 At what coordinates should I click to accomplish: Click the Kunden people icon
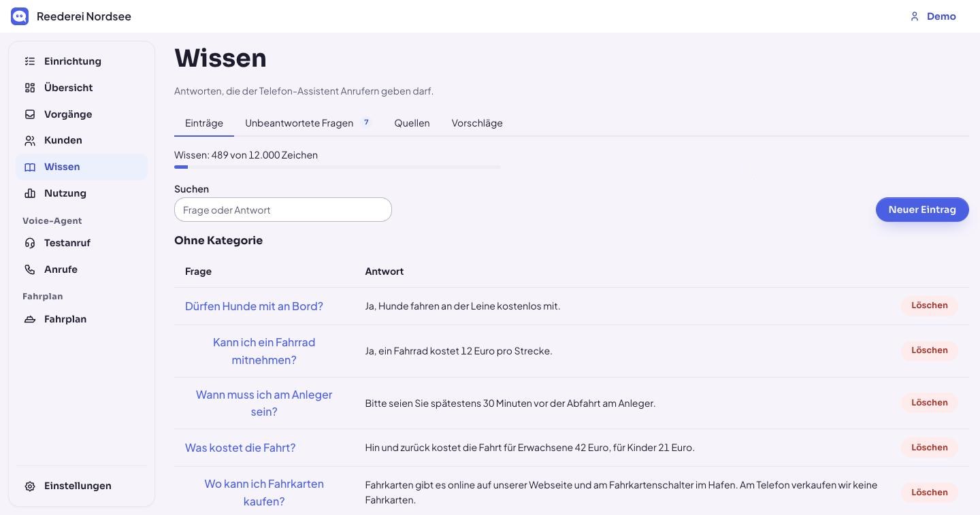tap(30, 141)
